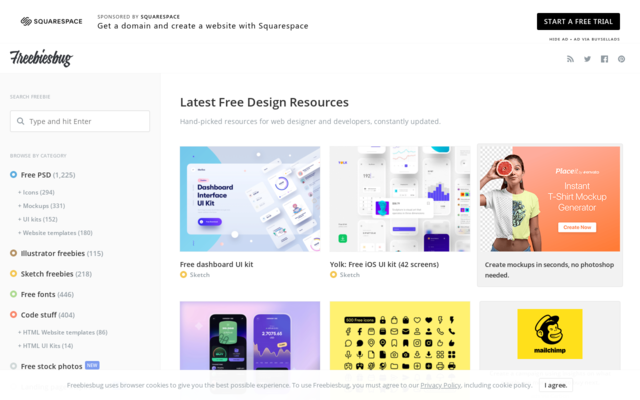Click the Squarespace ad headline text
640x400 pixels.
202,26
